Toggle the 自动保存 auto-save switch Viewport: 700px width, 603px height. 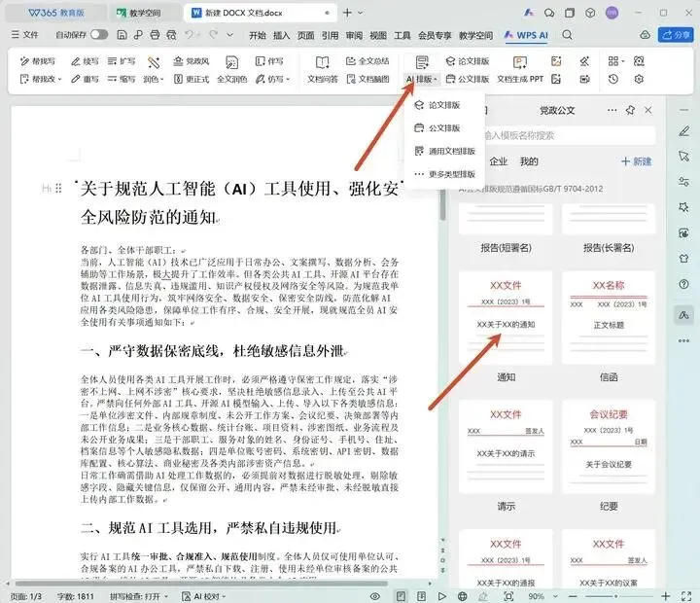click(x=99, y=34)
